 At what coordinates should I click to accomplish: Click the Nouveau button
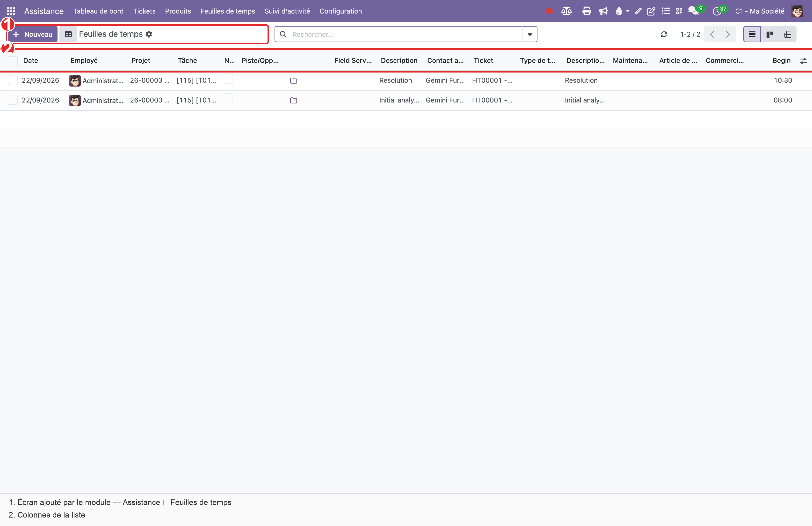coord(32,34)
